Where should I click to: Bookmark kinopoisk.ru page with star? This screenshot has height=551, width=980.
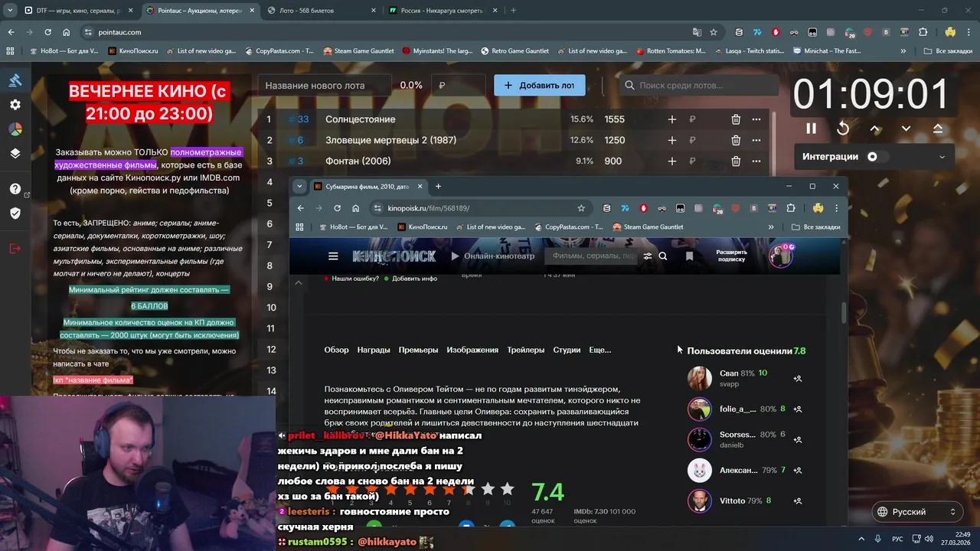(581, 208)
